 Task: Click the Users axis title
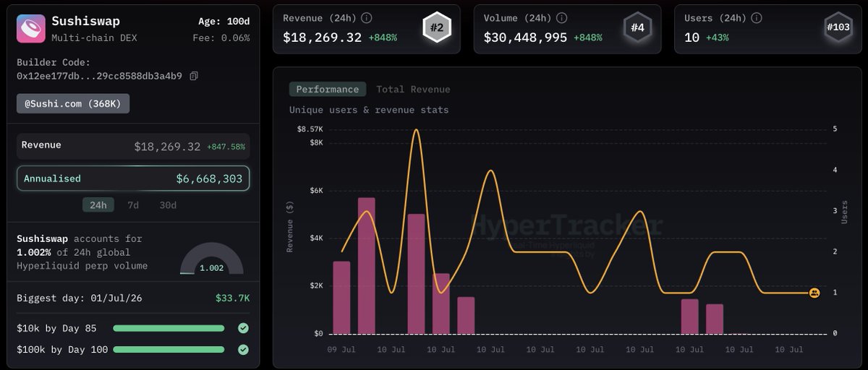click(844, 212)
